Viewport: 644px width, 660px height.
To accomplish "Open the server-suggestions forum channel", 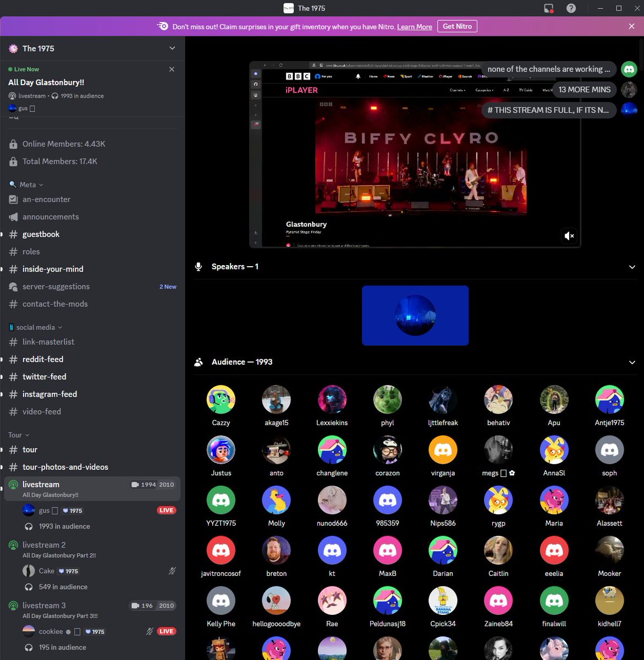I will [92, 287].
